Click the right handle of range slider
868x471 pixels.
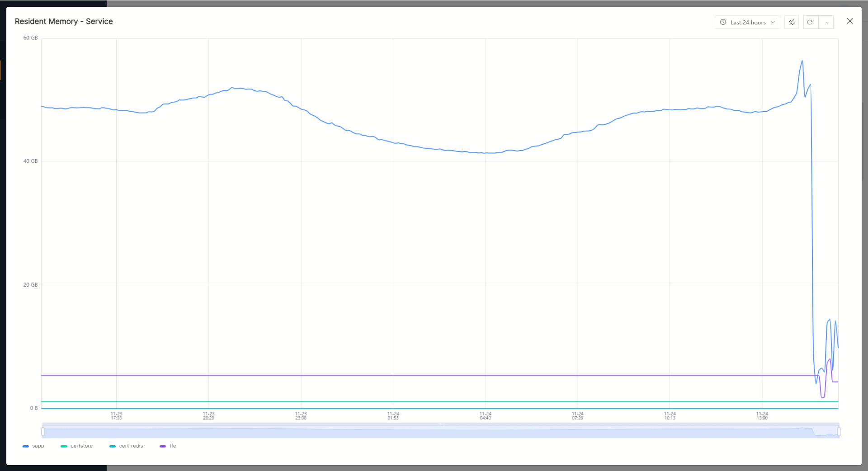click(x=839, y=432)
